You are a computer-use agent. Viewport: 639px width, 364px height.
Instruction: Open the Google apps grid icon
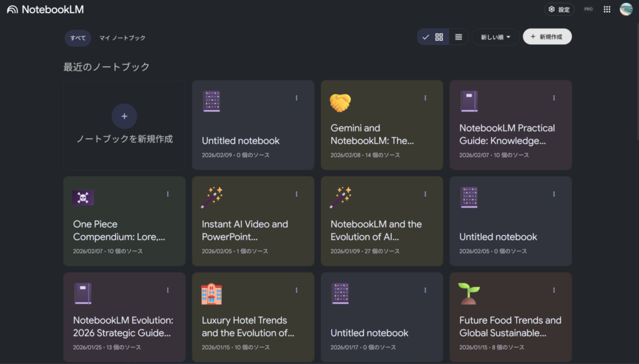coord(607,9)
